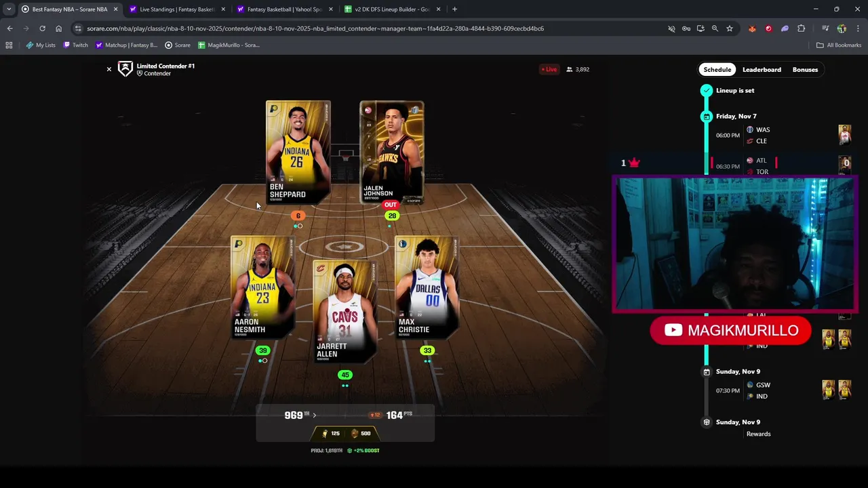868x488 pixels.
Task: Click the Friday, Nov 7 calendar marker
Action: tap(707, 117)
